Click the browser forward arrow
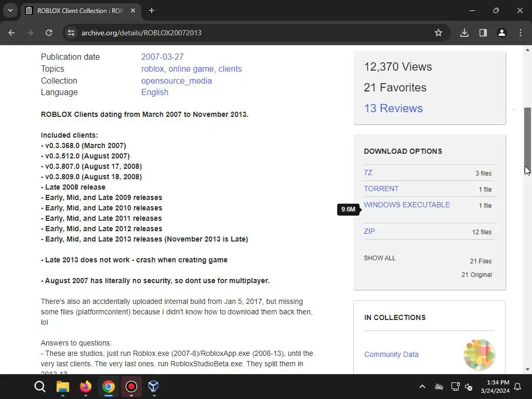 point(30,33)
